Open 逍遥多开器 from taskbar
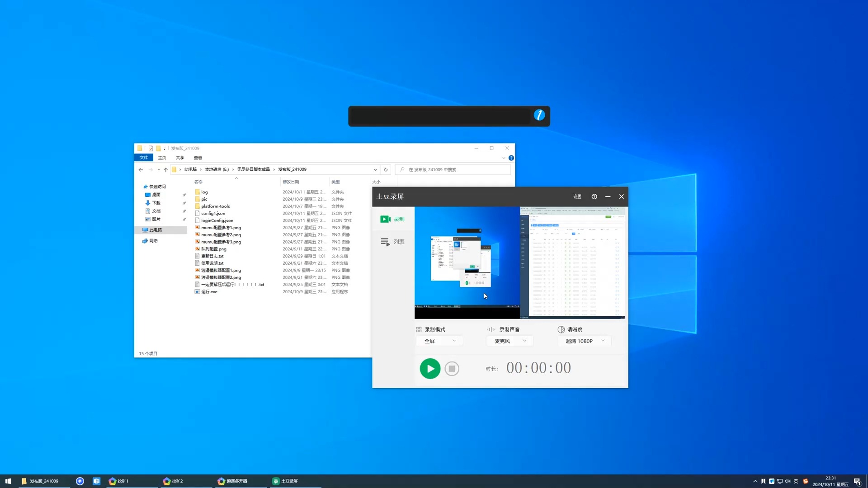 coord(233,481)
